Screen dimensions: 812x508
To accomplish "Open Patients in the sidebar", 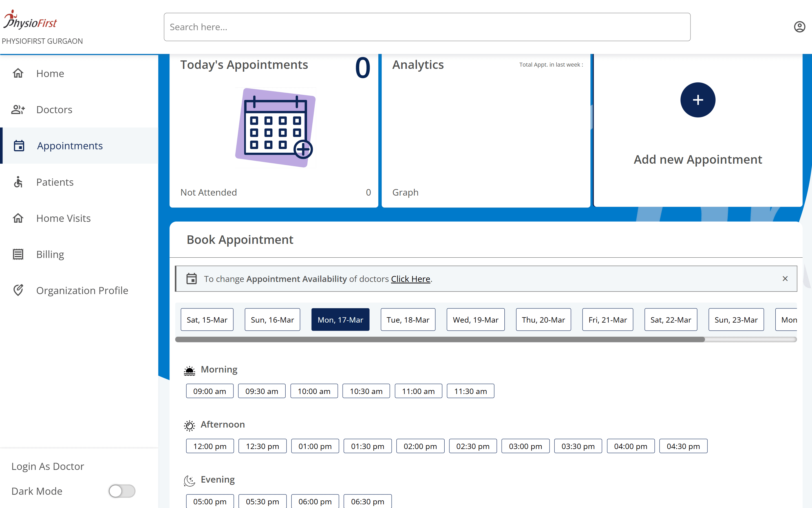I will coord(79,182).
